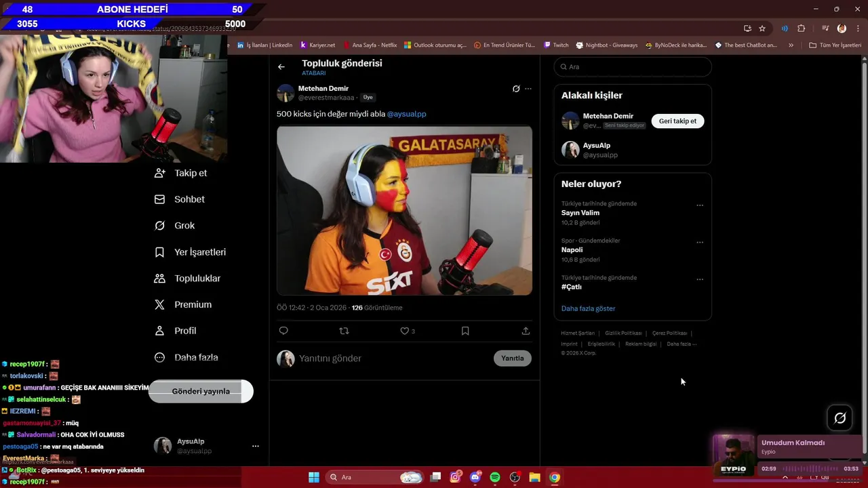
Task: Open options dots for Sayın Valim trend
Action: click(x=700, y=205)
